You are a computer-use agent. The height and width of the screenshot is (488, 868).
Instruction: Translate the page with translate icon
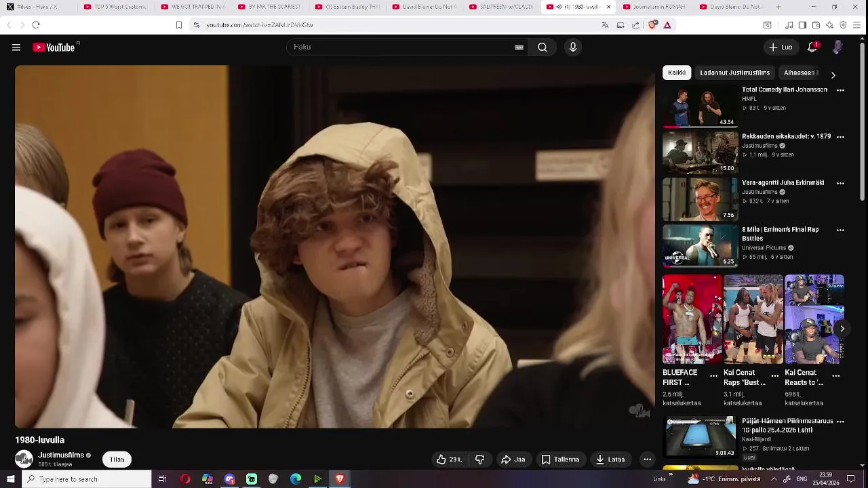point(605,25)
